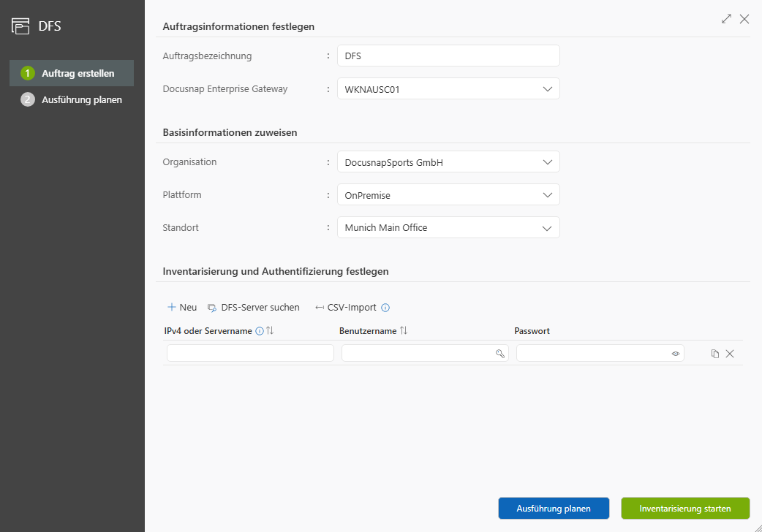Click DFS-Server suchen
The width and height of the screenshot is (762, 532).
[253, 308]
